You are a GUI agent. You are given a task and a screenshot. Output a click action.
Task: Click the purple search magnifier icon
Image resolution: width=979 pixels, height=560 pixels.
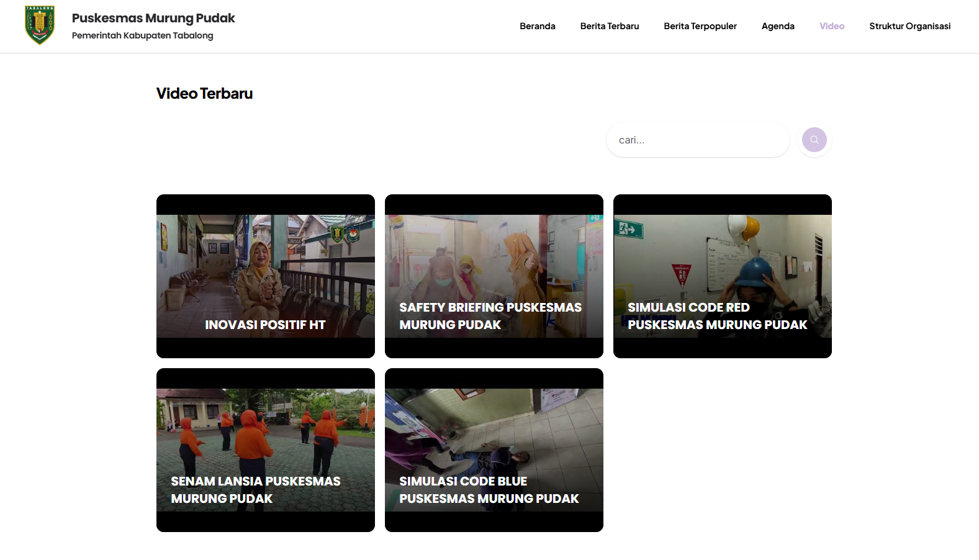point(814,140)
